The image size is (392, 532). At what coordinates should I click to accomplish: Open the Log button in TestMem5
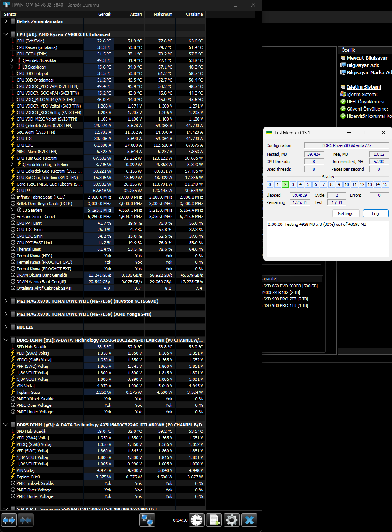tap(376, 214)
